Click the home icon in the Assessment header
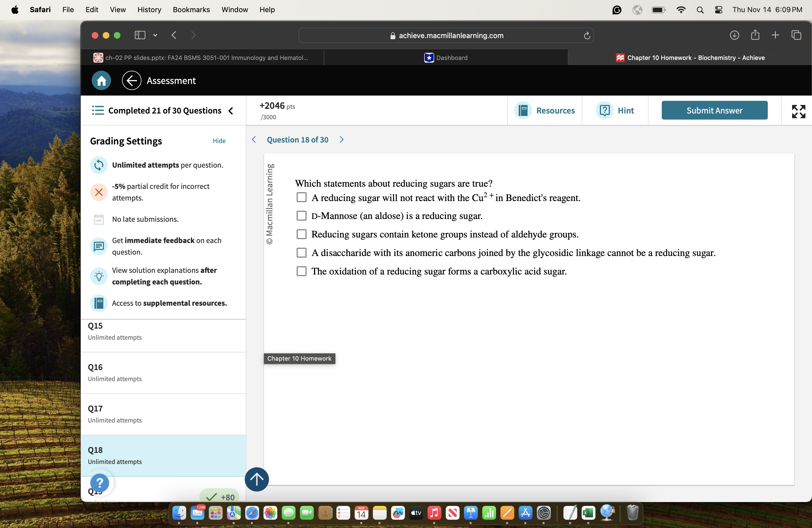 [x=101, y=80]
